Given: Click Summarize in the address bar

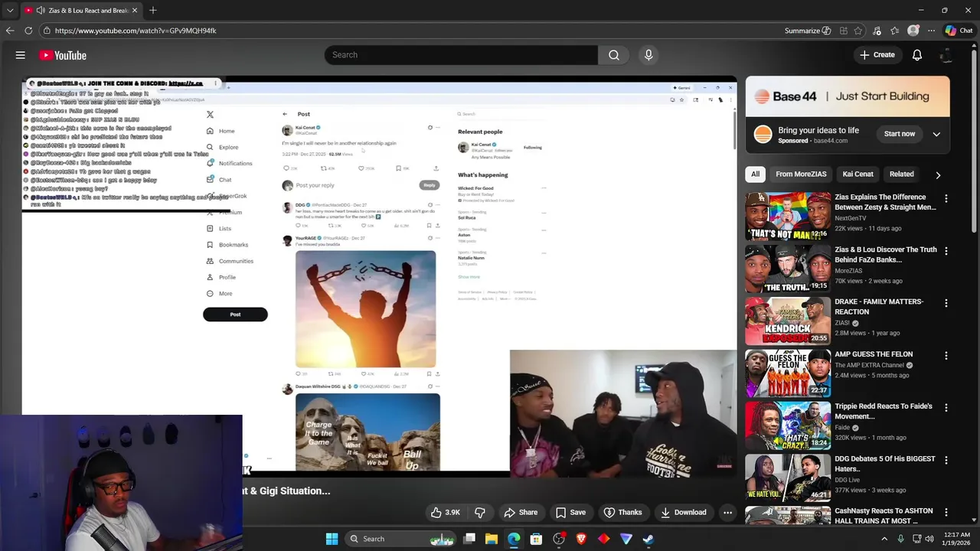Looking at the screenshot, I should pyautogui.click(x=808, y=31).
